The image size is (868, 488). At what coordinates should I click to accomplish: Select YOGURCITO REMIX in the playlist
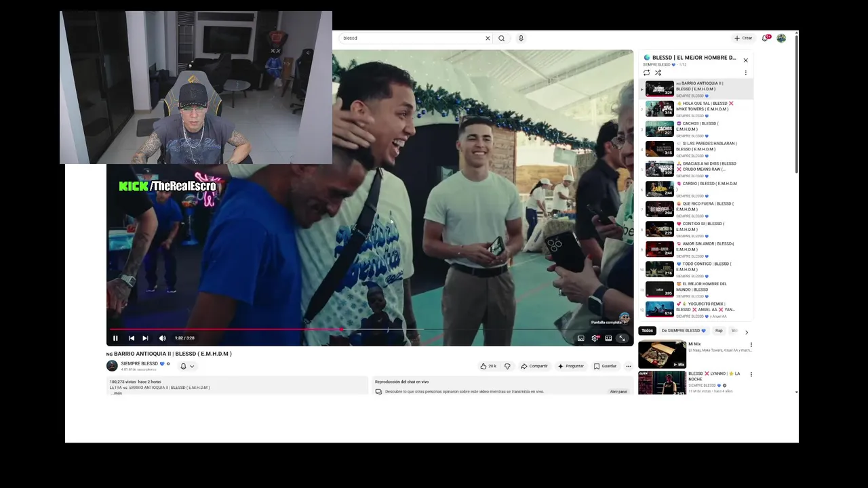pyautogui.click(x=696, y=309)
